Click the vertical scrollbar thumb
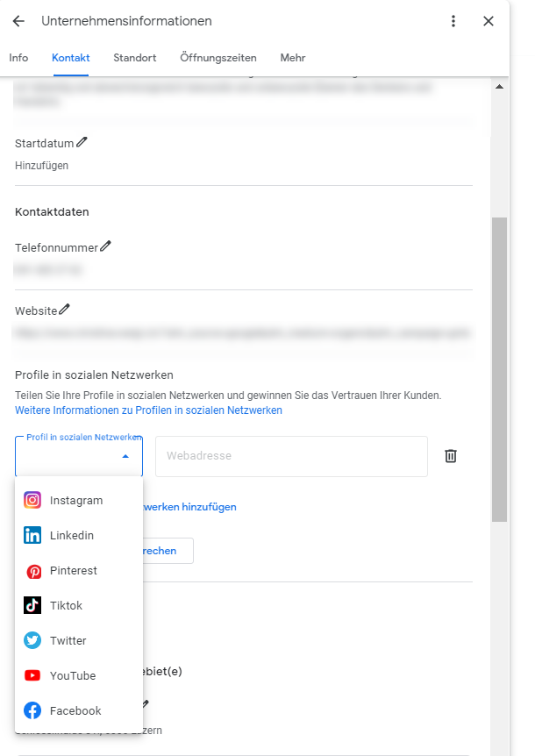The height and width of the screenshot is (756, 535). tap(499, 369)
